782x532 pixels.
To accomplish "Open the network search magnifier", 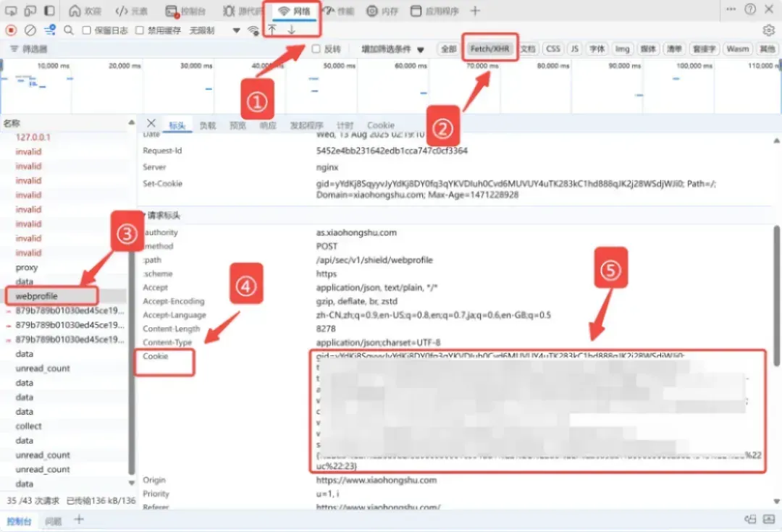I will point(69,30).
